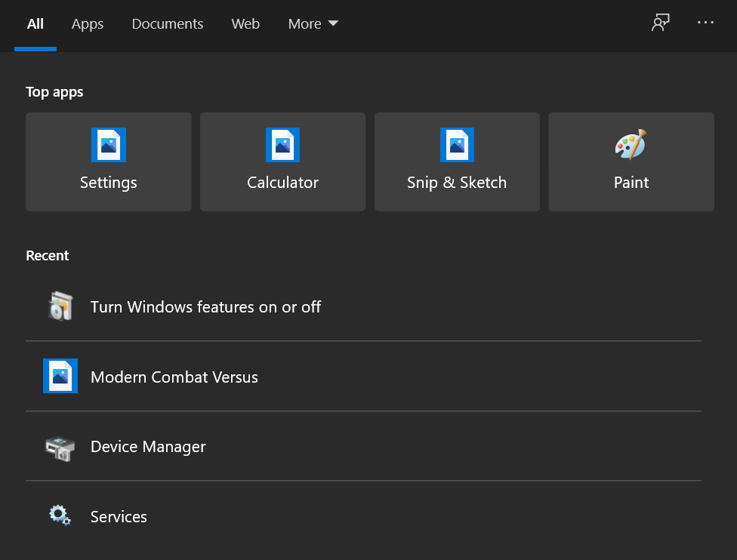Click the Services gears icon
The height and width of the screenshot is (560, 737).
pos(60,515)
